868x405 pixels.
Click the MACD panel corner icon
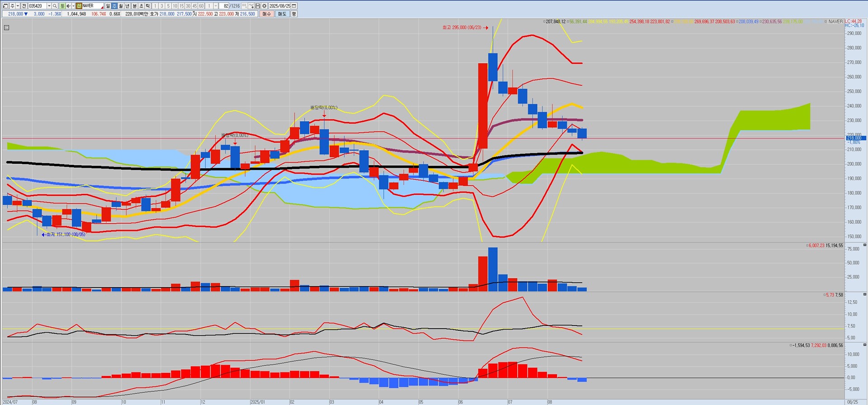click(x=865, y=345)
